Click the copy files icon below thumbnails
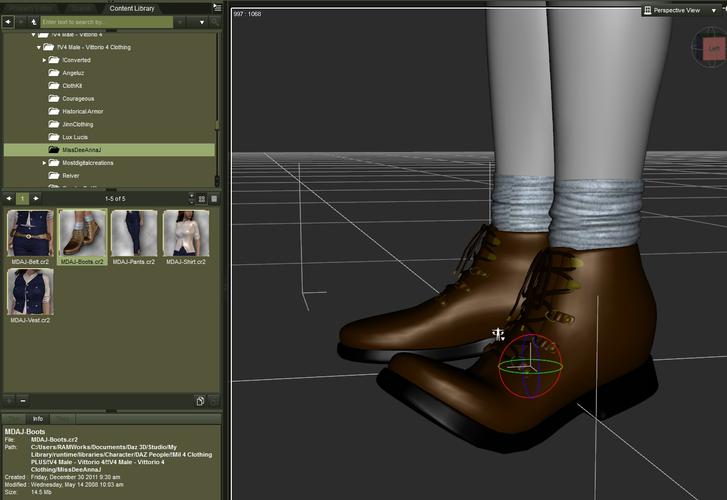Viewport: 727px width, 500px height. pos(200,401)
